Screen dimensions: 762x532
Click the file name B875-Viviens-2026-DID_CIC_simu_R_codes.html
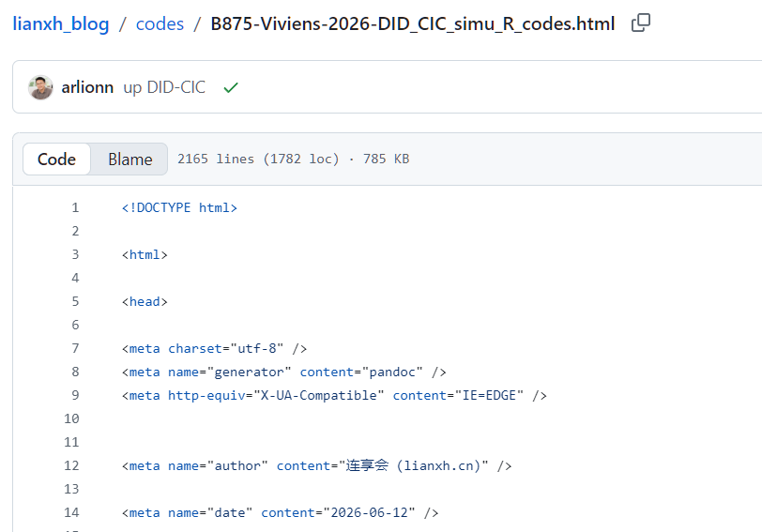click(x=413, y=23)
